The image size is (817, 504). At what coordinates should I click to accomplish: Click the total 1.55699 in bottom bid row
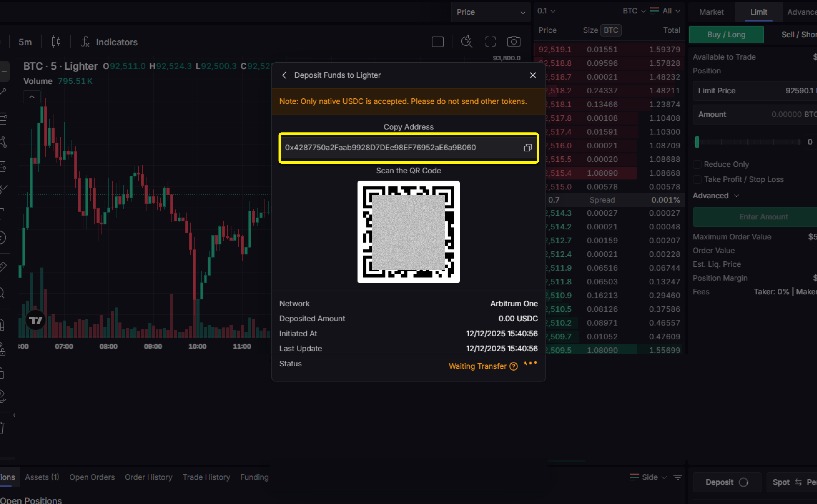click(664, 350)
